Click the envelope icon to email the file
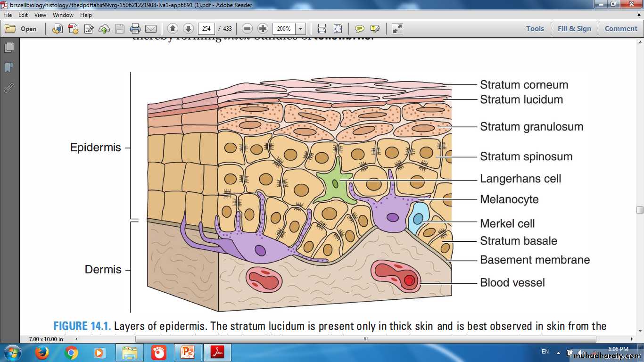 click(151, 29)
